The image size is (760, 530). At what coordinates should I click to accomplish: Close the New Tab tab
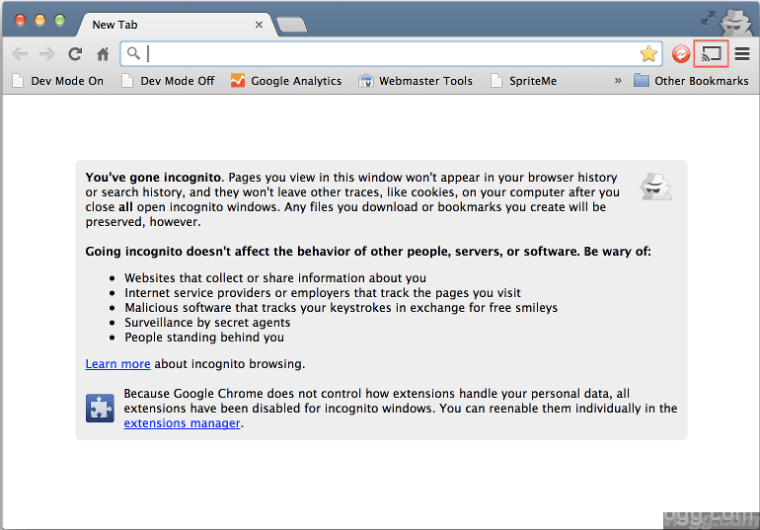(259, 25)
